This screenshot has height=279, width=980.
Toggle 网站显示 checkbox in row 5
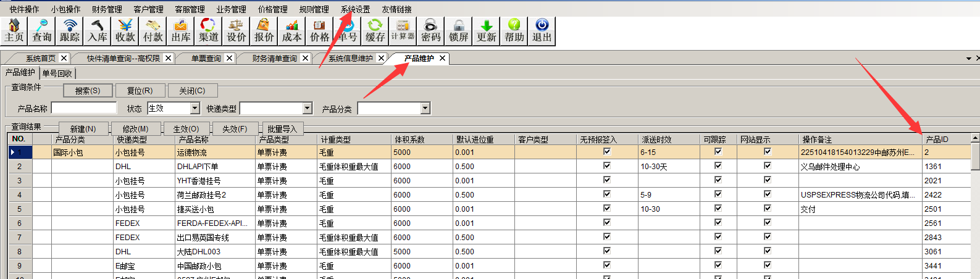pyautogui.click(x=768, y=208)
